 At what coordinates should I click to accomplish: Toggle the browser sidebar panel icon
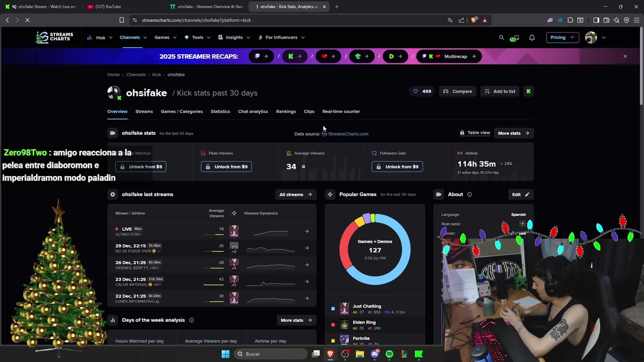point(596,20)
